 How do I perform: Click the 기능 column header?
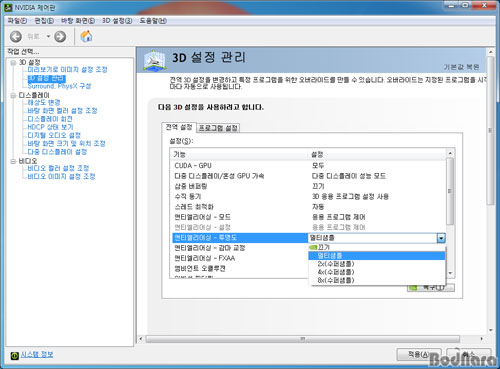[x=239, y=154]
